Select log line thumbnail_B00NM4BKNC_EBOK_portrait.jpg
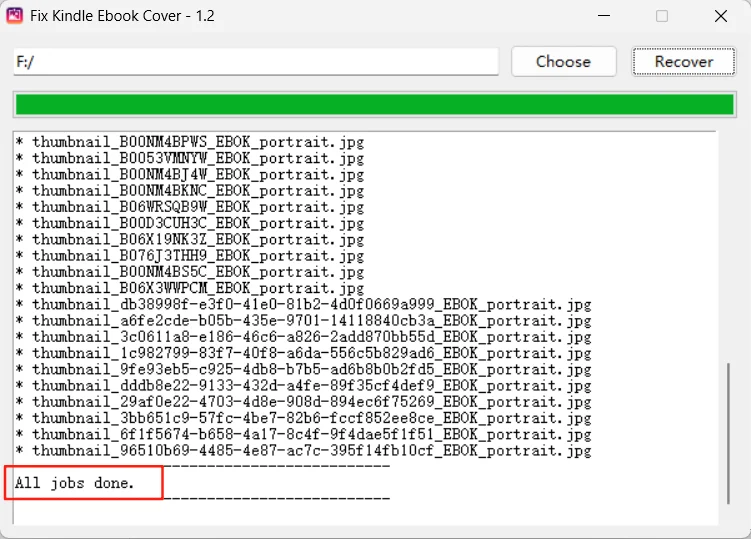The height and width of the screenshot is (539, 751). click(x=190, y=191)
